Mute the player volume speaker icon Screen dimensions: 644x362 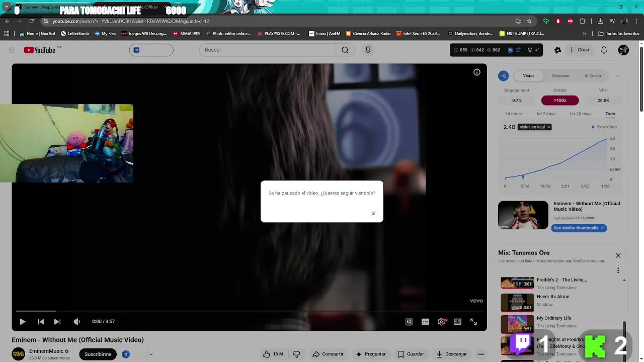[x=76, y=322]
